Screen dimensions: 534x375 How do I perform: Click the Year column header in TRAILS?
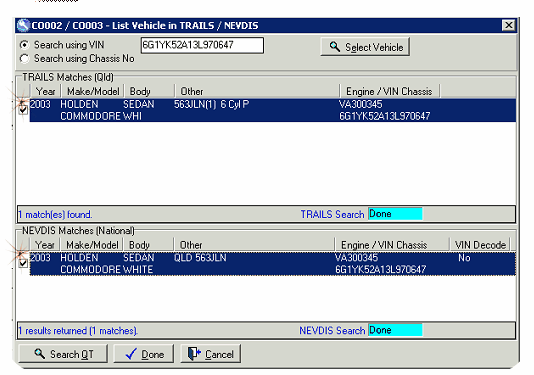46,91
